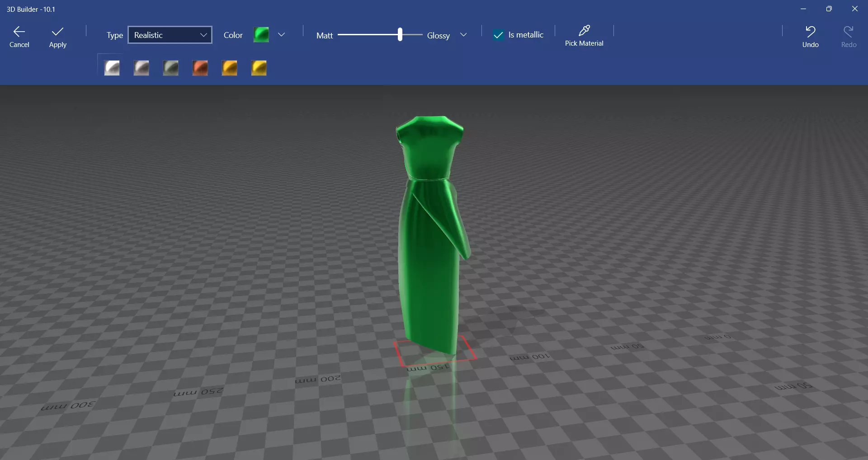Choose the yellow gold material preset
Viewport: 868px width, 460px height.
tap(259, 68)
